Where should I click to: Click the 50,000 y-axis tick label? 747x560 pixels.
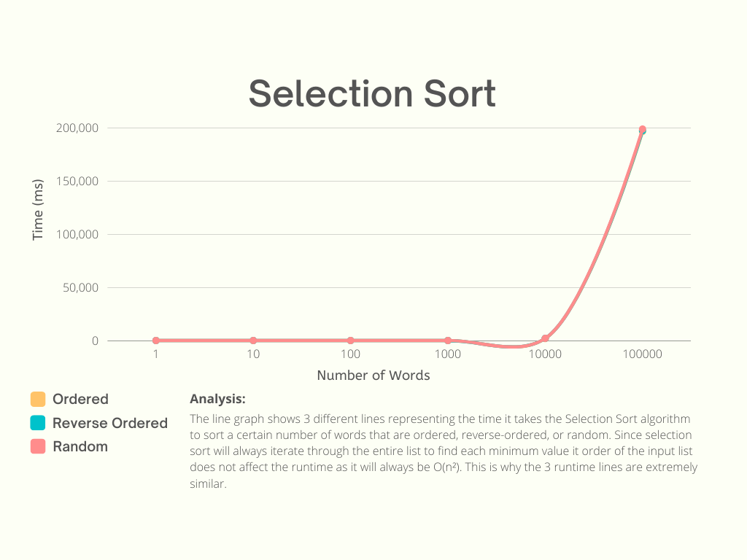tap(80, 287)
